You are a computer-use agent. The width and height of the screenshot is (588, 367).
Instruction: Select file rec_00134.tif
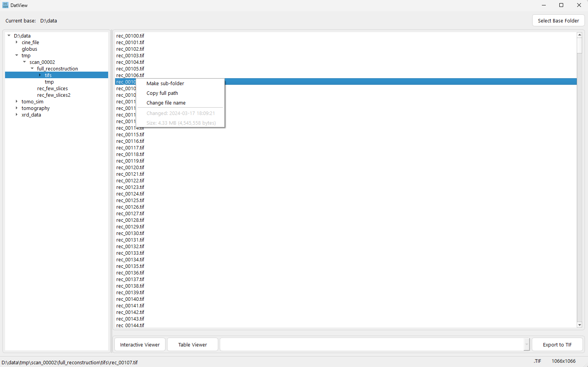pos(130,259)
